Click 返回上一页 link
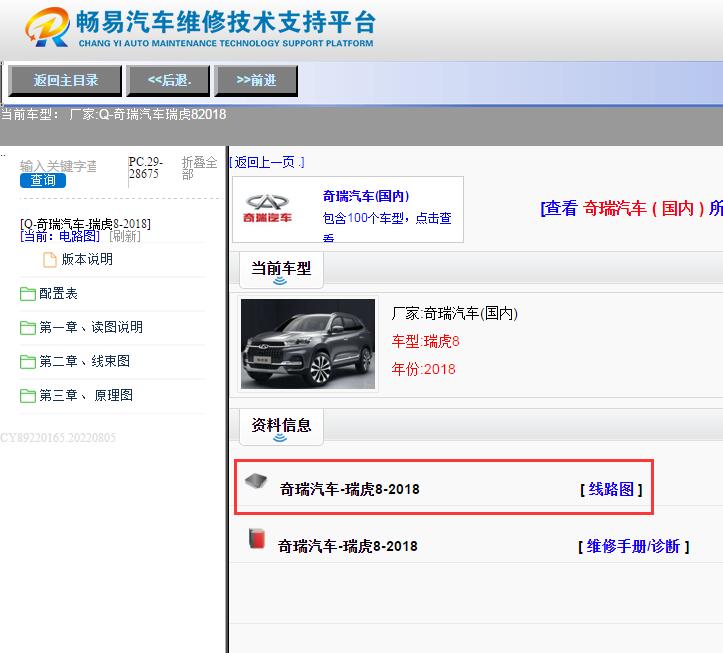The width and height of the screenshot is (723, 653). [267, 162]
